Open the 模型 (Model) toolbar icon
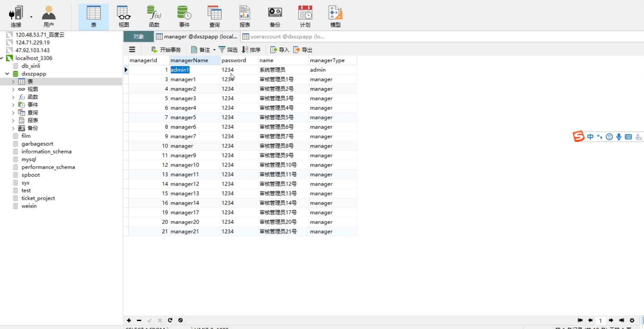Screen dimensions: 644x329 pos(335,16)
